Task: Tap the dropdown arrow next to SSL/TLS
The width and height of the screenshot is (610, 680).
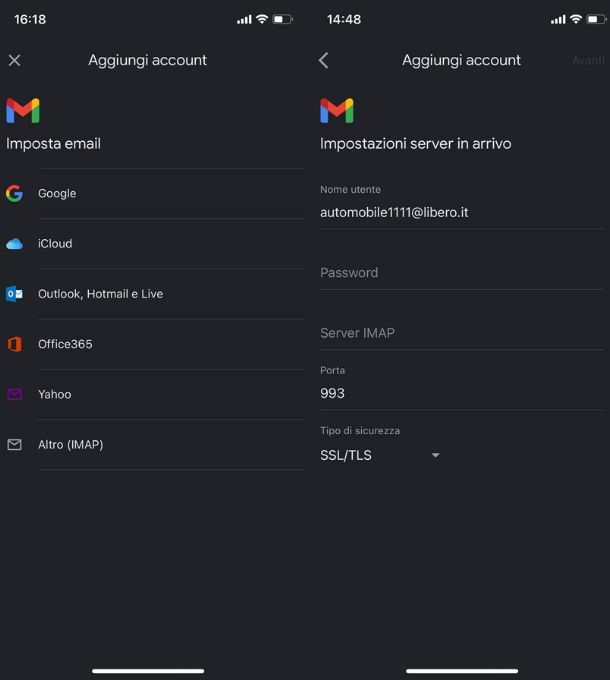Action: point(435,455)
